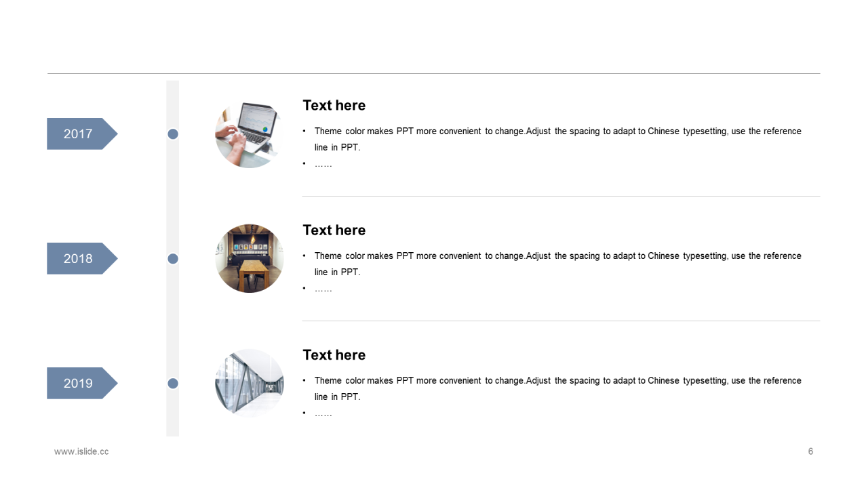Click the 2017 theme color description paragraph

(x=557, y=139)
